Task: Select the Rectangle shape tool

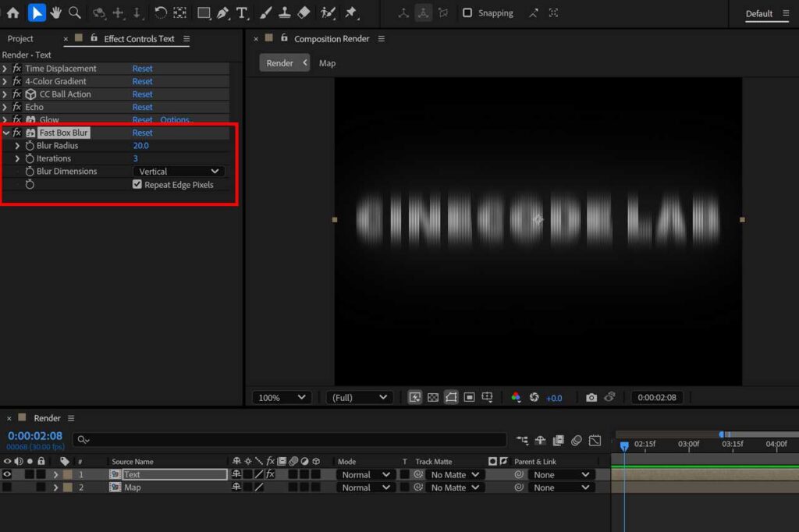Action: (x=204, y=12)
